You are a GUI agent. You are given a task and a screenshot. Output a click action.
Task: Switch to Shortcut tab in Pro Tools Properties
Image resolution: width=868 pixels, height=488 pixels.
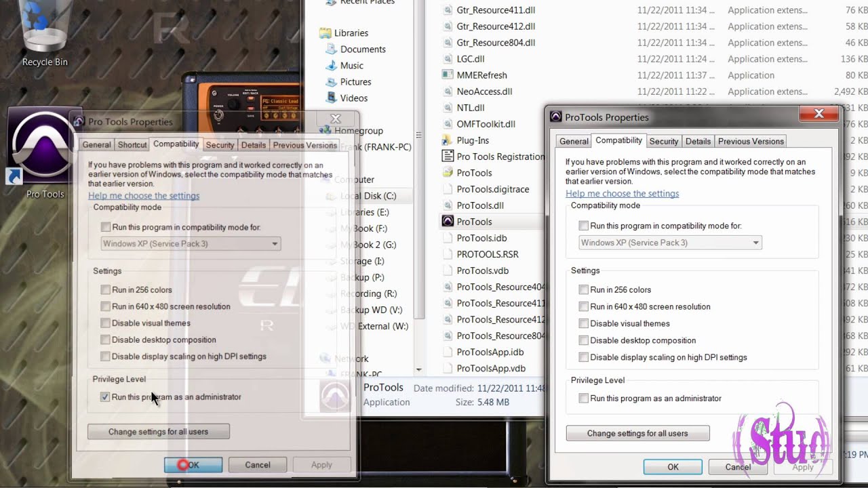(x=132, y=145)
